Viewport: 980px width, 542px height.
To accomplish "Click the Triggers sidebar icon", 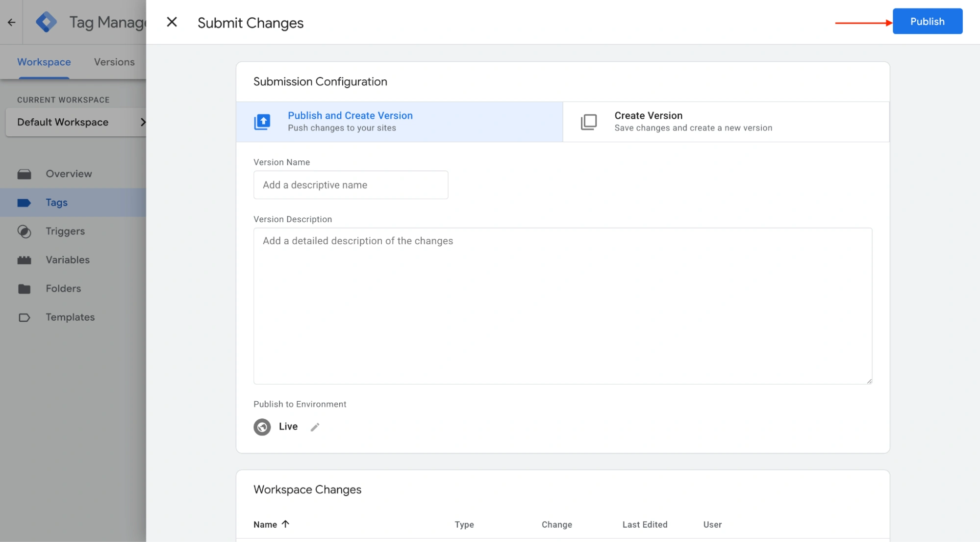I will point(24,232).
